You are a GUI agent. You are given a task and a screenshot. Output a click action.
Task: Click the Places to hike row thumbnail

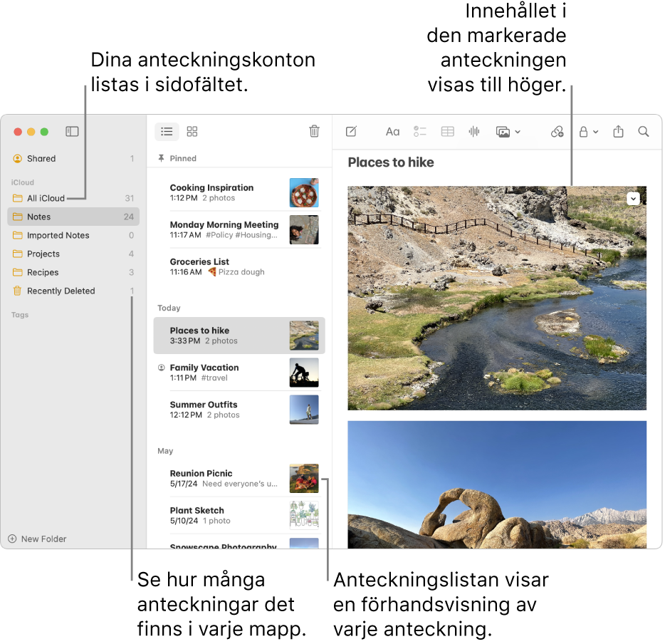304,336
